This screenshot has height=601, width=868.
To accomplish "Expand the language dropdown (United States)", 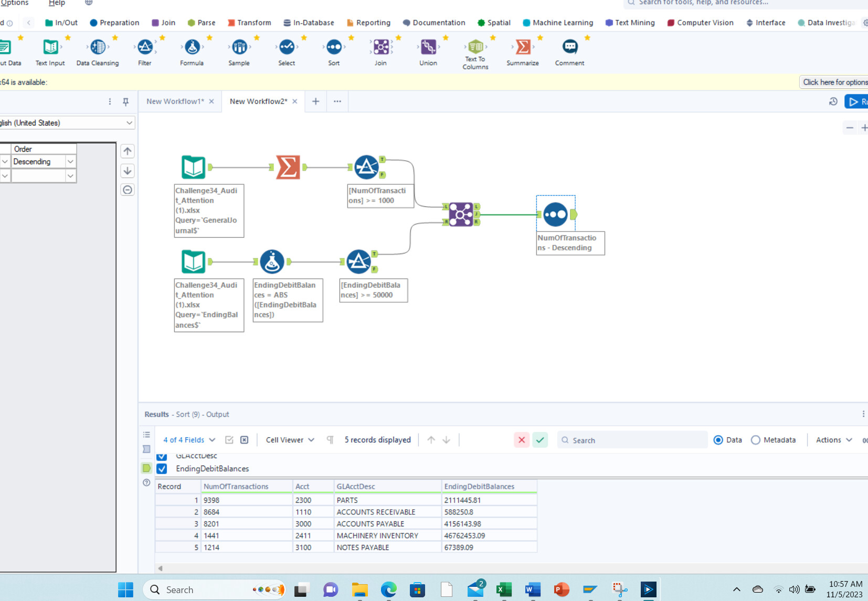I will [x=129, y=123].
